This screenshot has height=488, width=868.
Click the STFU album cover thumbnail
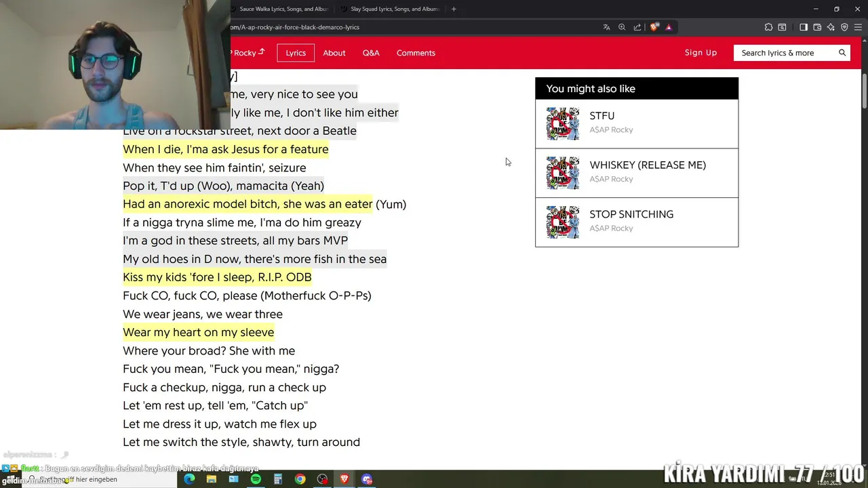563,123
